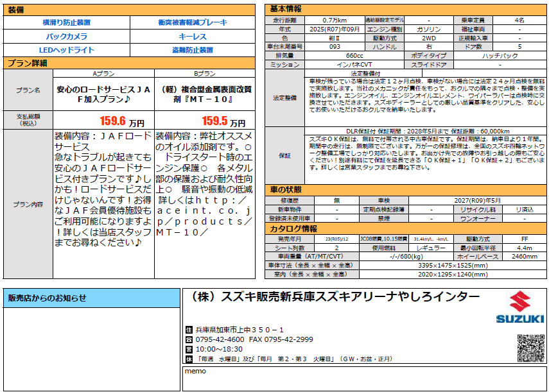Select the Bプラン column header
Screen dimensions: 549x392
[x=205, y=73]
